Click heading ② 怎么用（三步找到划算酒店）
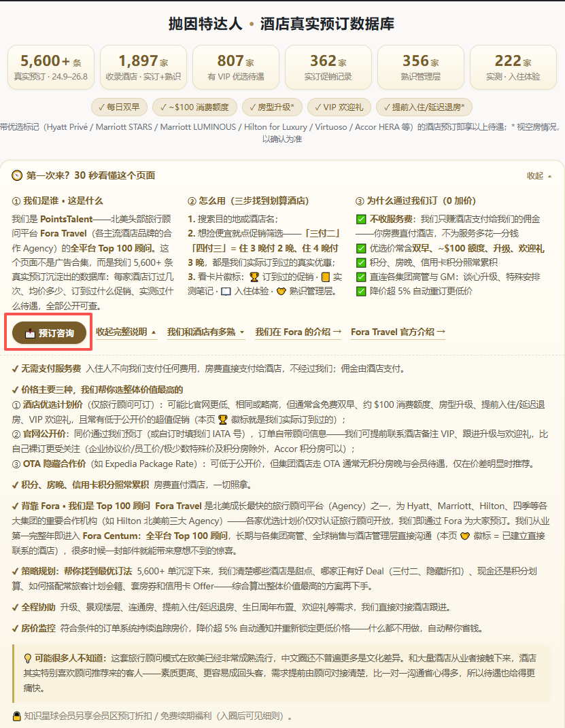Viewport: 565px width, 728px height. pos(248,201)
